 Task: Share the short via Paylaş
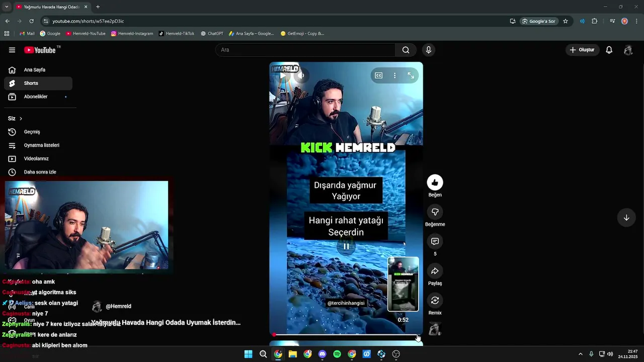(435, 271)
